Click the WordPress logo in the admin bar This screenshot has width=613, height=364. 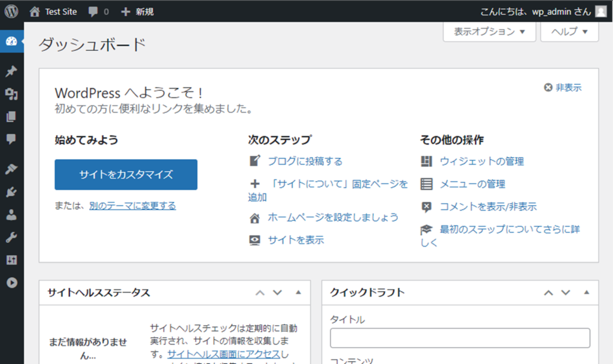point(12,11)
